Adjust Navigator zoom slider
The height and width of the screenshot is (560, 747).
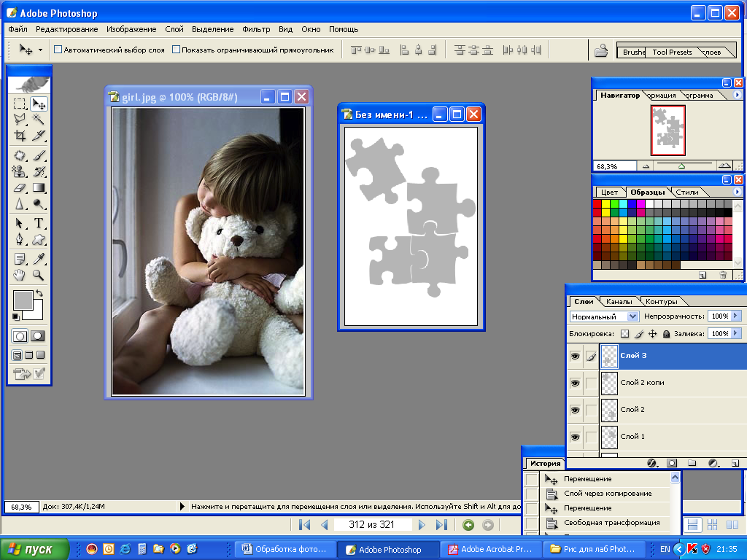682,166
